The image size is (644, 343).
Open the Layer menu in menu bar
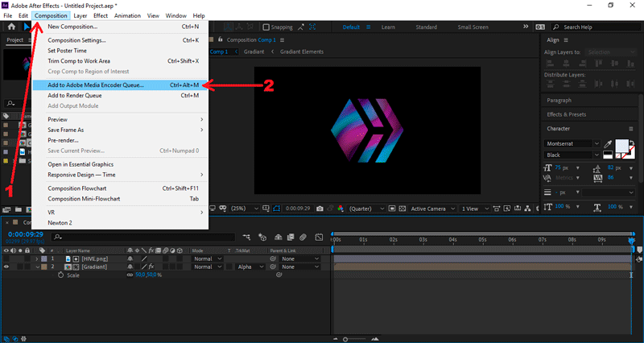pyautogui.click(x=80, y=15)
